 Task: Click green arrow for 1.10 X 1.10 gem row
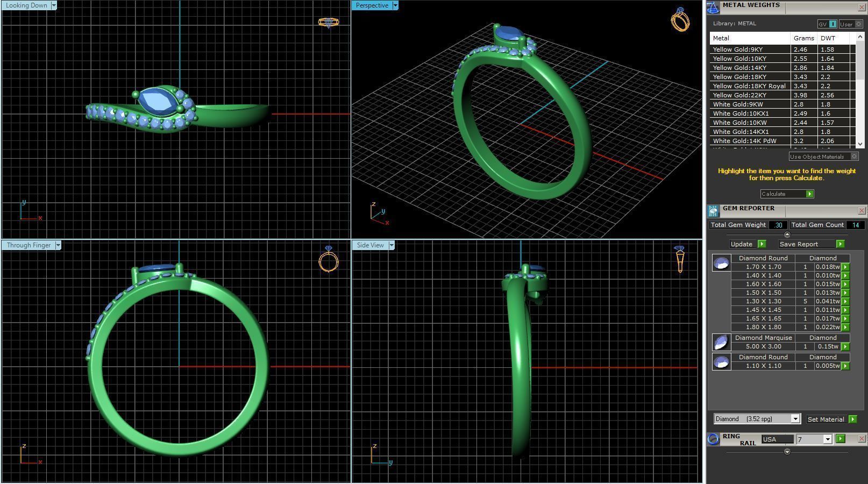pyautogui.click(x=845, y=366)
